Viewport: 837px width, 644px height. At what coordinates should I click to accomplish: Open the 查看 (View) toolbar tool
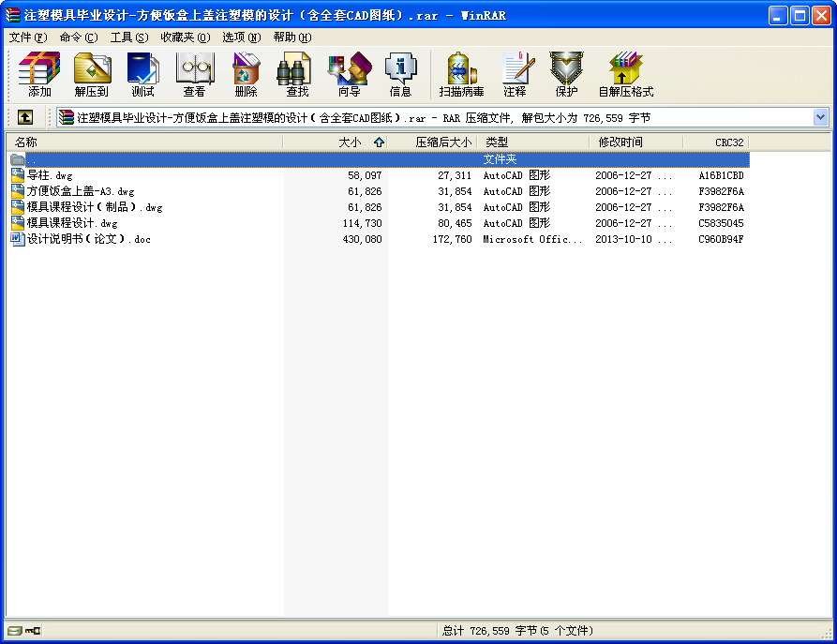point(194,75)
